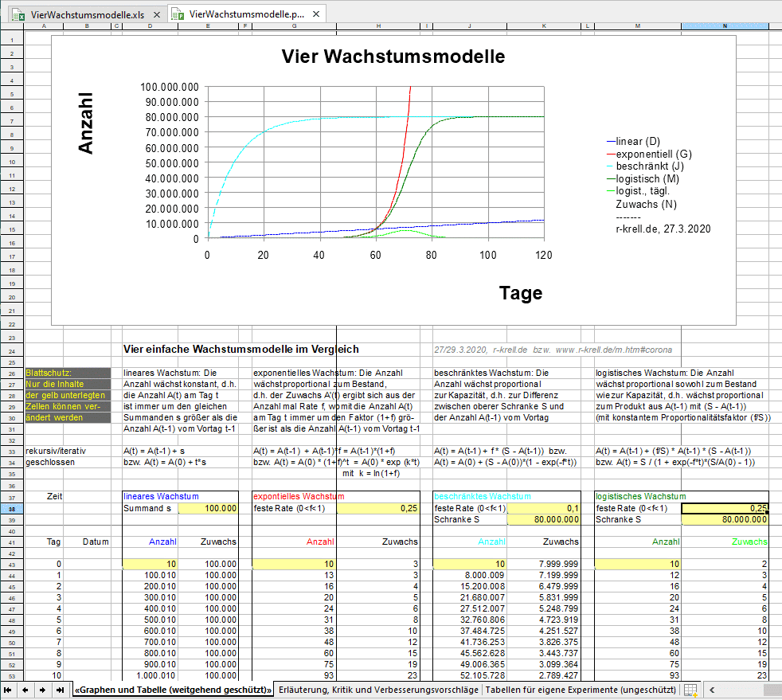Viewport: 782px width, 700px height.
Task: Select the beschränktes Schranke S value cell
Action: (x=544, y=520)
